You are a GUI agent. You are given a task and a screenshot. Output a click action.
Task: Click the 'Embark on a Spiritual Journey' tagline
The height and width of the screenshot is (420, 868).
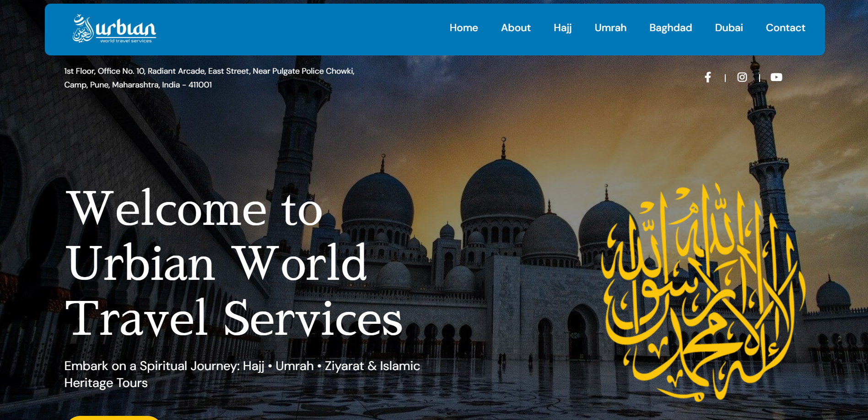(x=242, y=366)
